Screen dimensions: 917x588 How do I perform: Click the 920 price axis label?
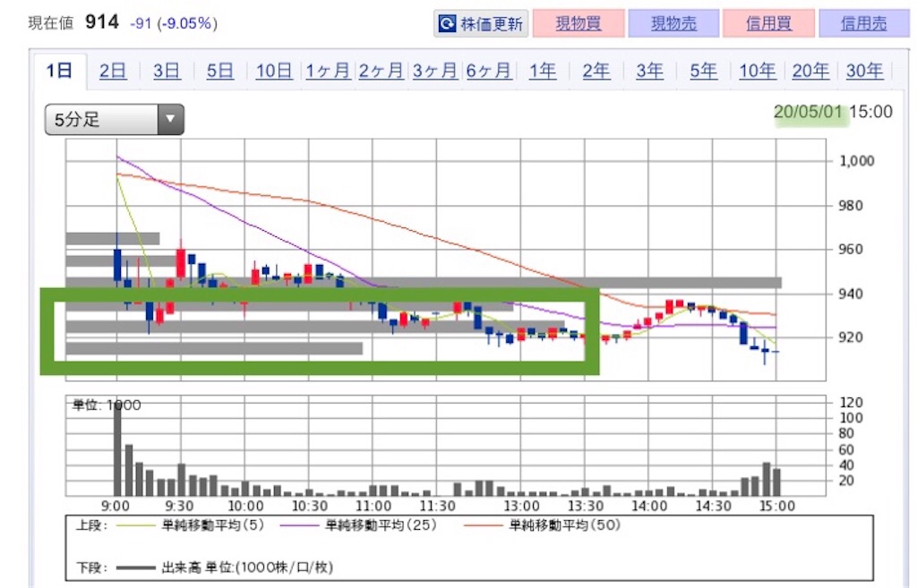[x=851, y=337]
